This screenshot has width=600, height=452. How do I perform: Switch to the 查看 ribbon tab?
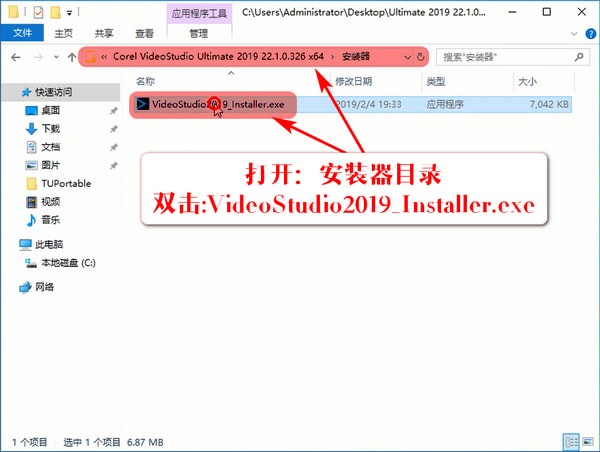pyautogui.click(x=144, y=33)
